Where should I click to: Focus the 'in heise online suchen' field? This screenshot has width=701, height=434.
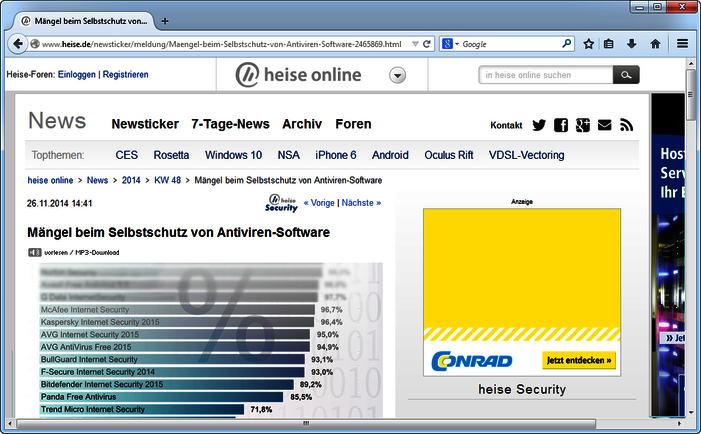coord(545,75)
